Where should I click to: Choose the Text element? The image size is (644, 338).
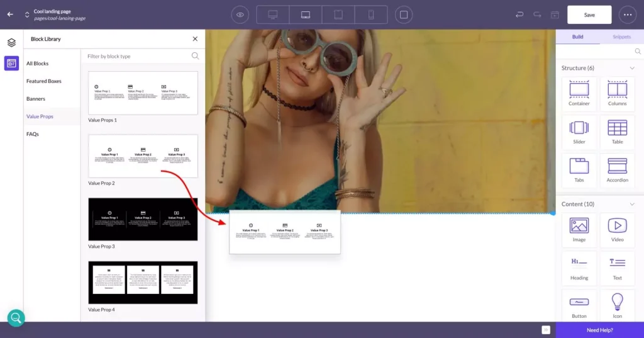(x=618, y=268)
